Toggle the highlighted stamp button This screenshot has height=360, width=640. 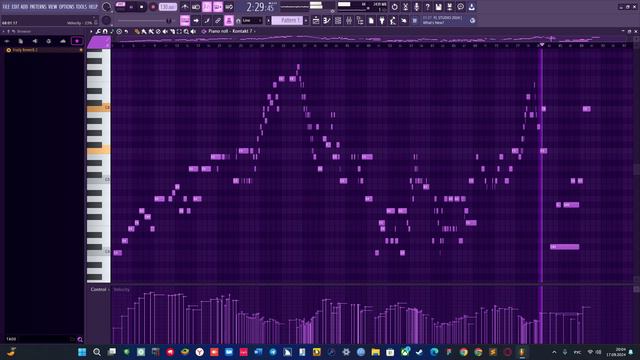[229, 20]
